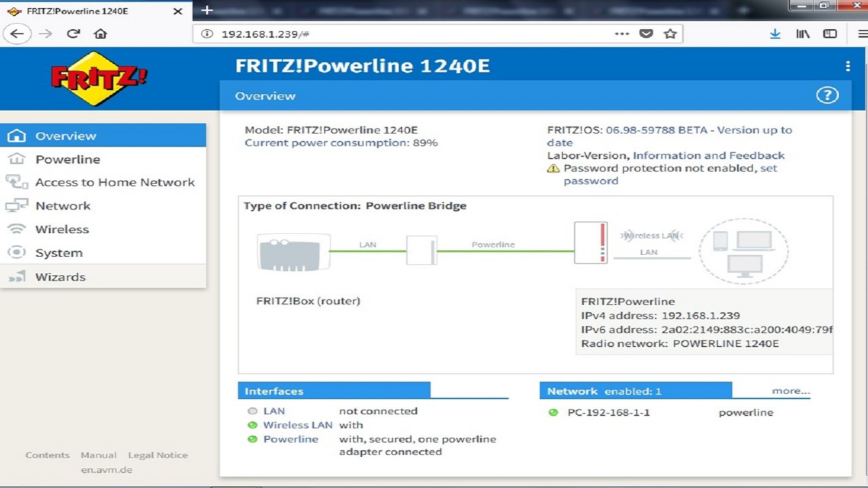Image resolution: width=868 pixels, height=488 pixels.
Task: Open the help question mark icon
Action: point(827,96)
